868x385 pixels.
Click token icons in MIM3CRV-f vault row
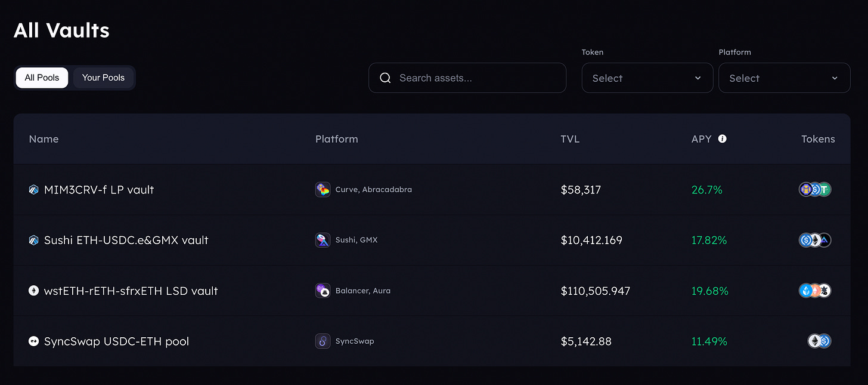pyautogui.click(x=815, y=190)
